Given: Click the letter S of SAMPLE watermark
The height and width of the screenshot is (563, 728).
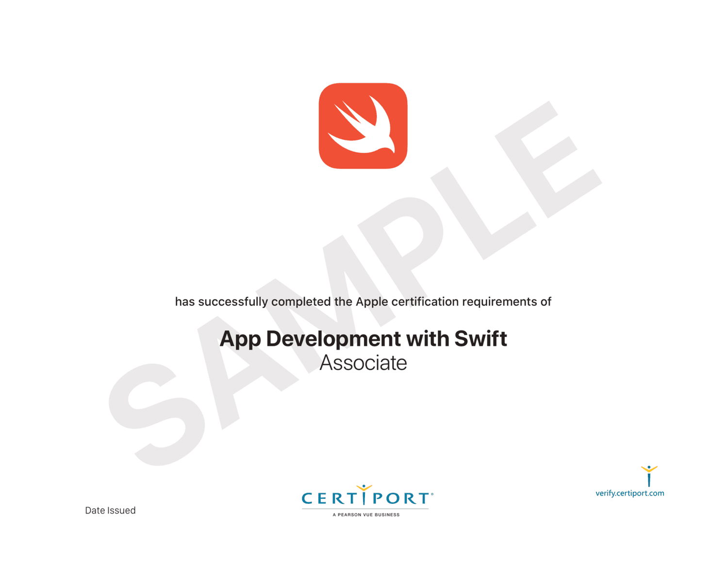Looking at the screenshot, I should click(x=155, y=413).
